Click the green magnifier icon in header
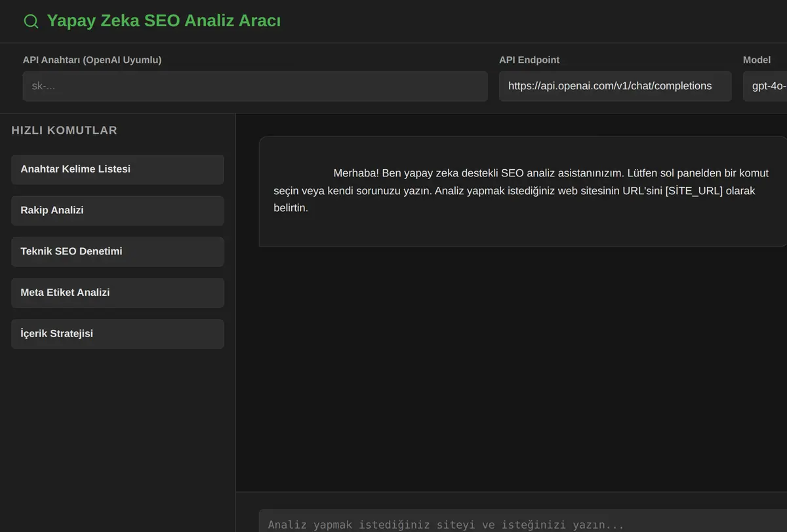 31,21
